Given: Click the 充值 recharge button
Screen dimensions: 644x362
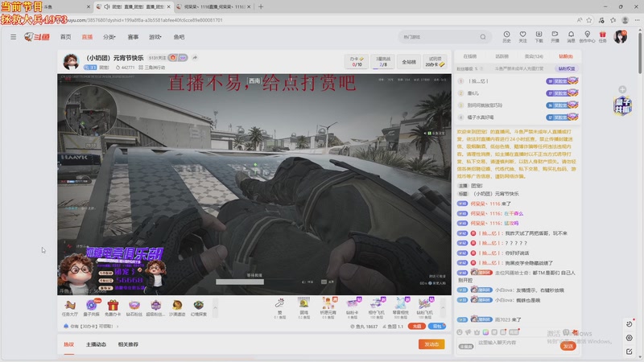Looking at the screenshot, I should (416, 327).
